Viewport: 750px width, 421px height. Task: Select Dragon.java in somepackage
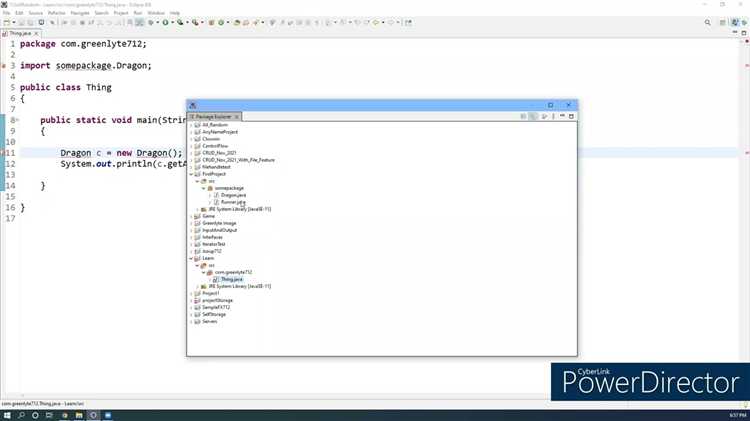tap(233, 195)
